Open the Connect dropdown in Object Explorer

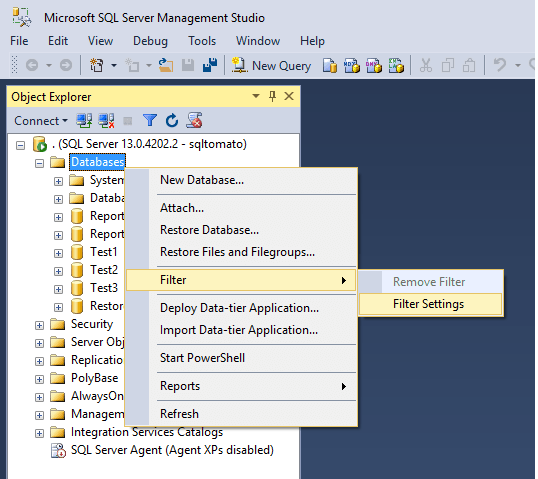(x=40, y=121)
